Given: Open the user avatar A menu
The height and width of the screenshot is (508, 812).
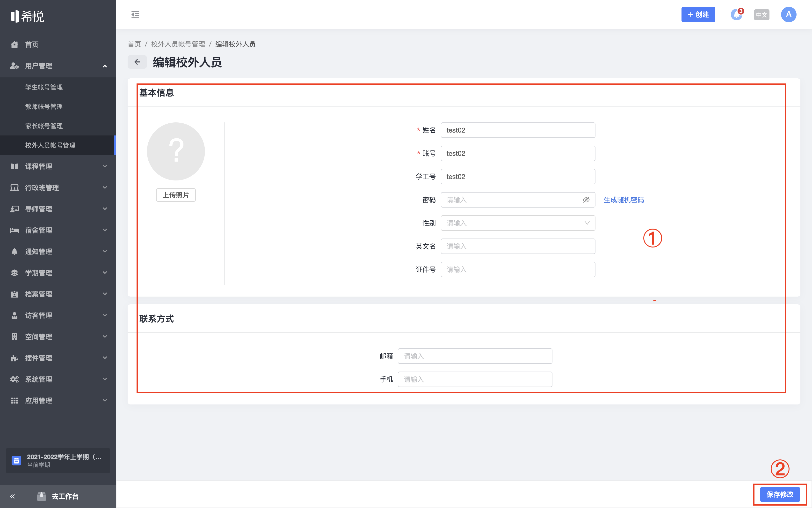Looking at the screenshot, I should [x=789, y=15].
